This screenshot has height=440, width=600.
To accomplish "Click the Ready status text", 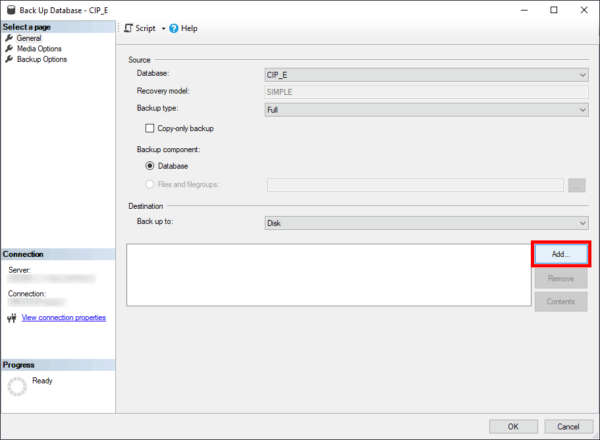I will [x=42, y=381].
